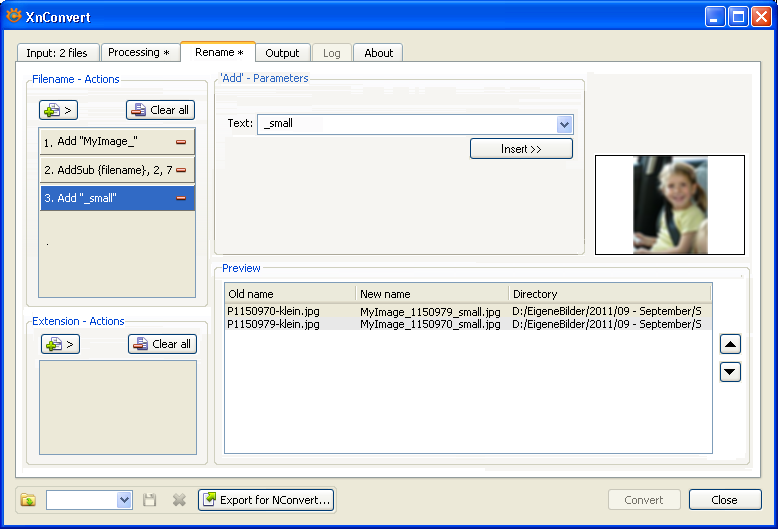Click new name MyImage_1150979_small.jpg
This screenshot has height=529, width=778.
point(430,312)
